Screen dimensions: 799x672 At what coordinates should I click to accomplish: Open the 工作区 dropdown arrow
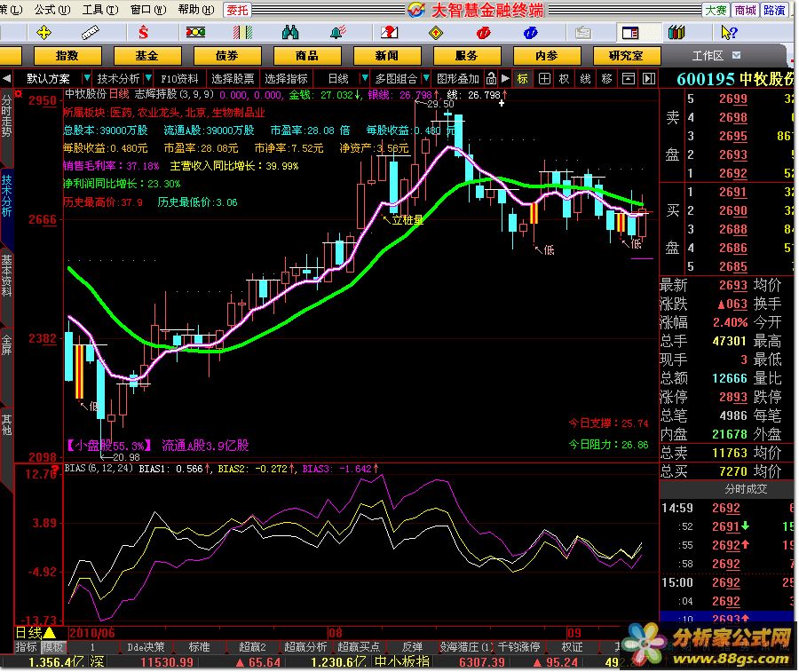[736, 55]
